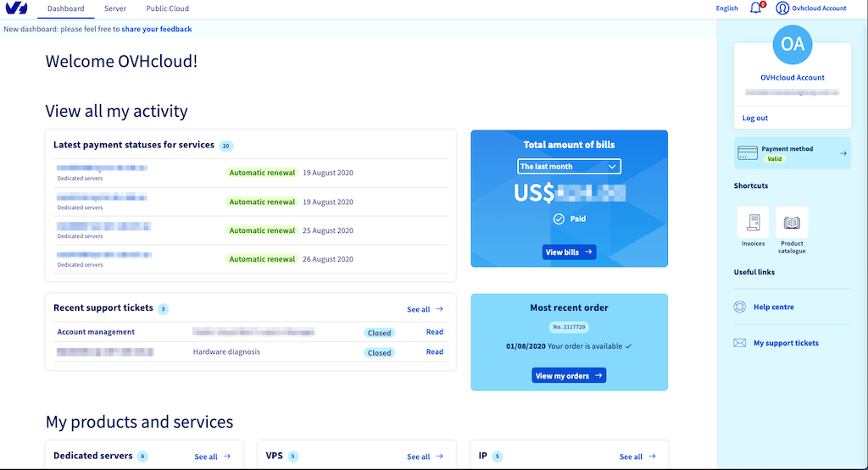The image size is (868, 470).
Task: Click the OVH logo in the header
Action: tap(16, 8)
